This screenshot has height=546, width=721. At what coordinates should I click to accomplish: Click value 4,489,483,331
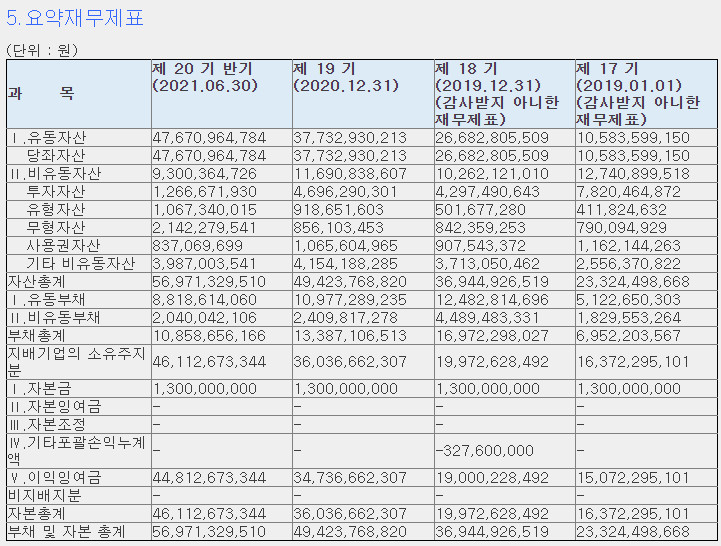coord(487,318)
